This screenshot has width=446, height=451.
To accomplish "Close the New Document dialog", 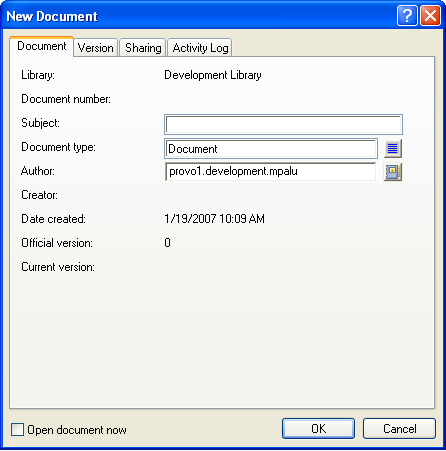I will tap(430, 16).
